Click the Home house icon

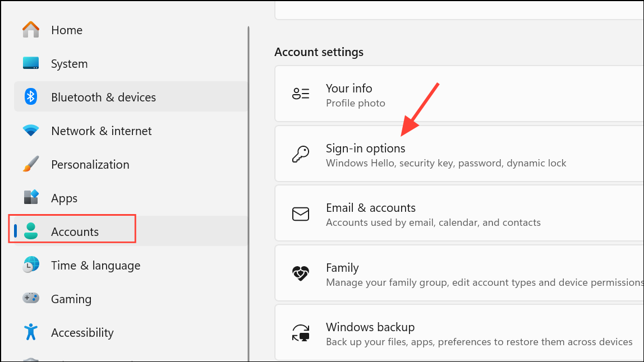click(x=31, y=30)
